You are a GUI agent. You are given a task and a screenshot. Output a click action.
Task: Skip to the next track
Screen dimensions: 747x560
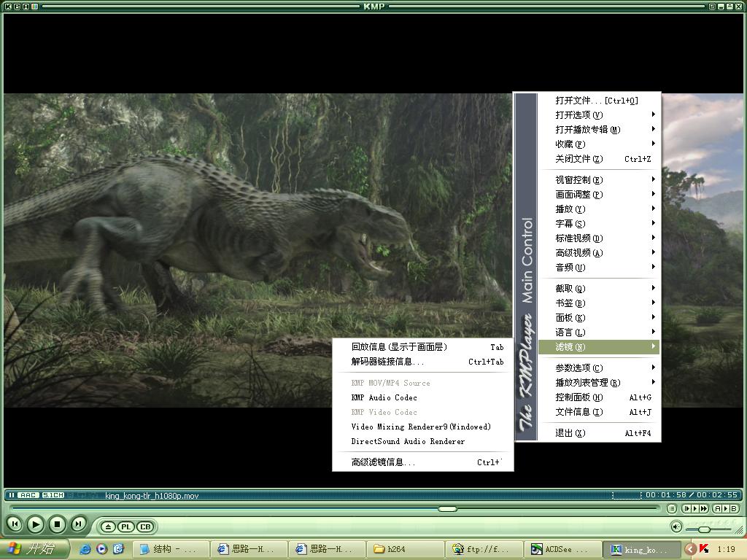(x=78, y=524)
